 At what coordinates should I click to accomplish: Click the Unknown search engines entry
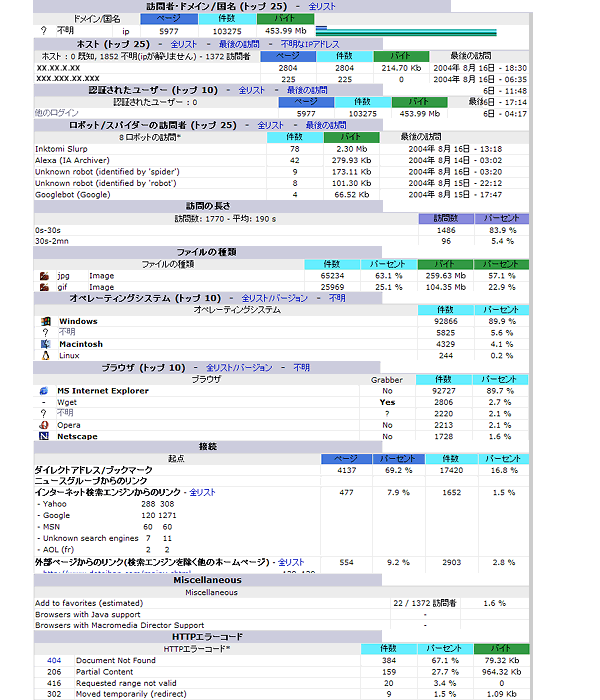click(91, 538)
